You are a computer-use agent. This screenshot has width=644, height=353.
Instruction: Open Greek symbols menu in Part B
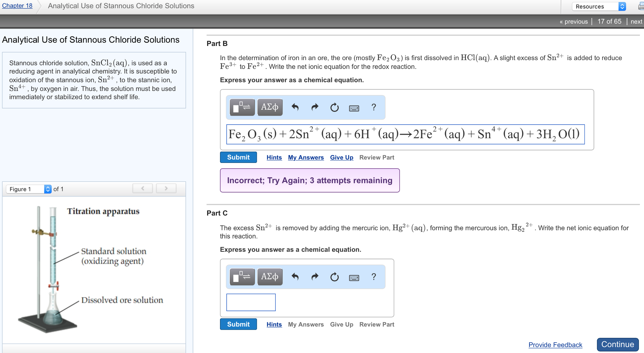pos(270,107)
